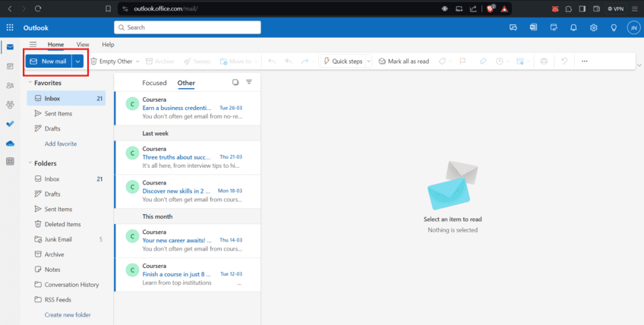Toggle the navigation pane hamburger

(x=33, y=44)
